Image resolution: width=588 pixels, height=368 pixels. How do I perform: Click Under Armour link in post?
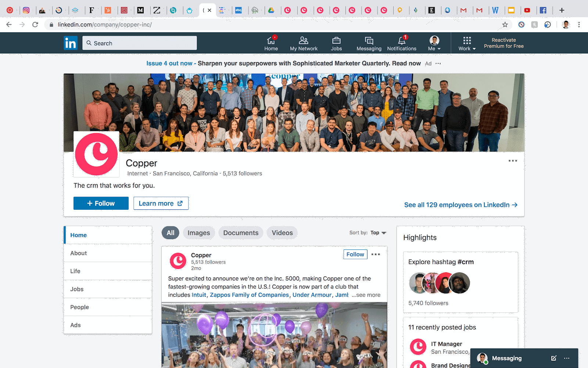[312, 295]
